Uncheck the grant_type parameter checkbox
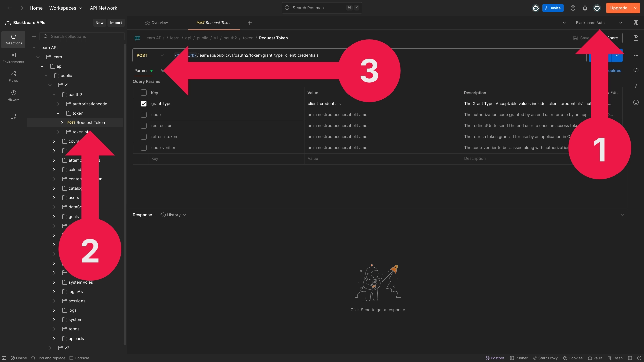The width and height of the screenshot is (644, 362). pos(144,104)
